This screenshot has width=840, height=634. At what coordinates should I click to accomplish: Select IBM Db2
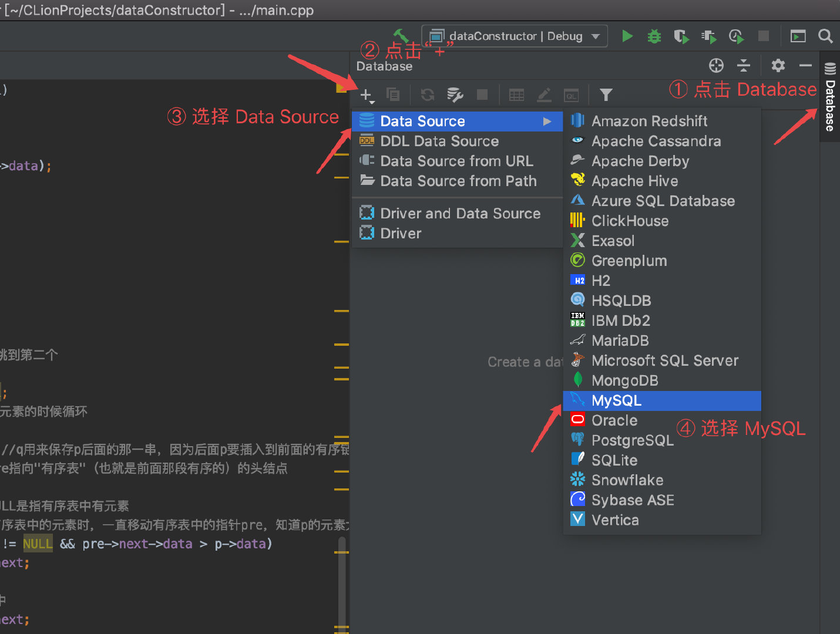[x=662, y=321]
